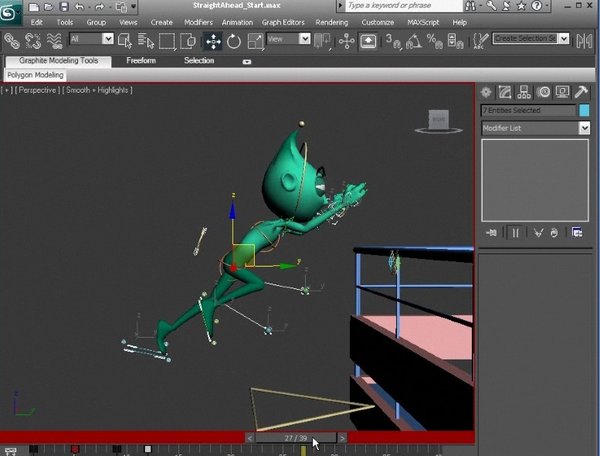The height and width of the screenshot is (456, 600).
Task: Expand the Graphite ribbon options arrow
Action: coord(247,62)
